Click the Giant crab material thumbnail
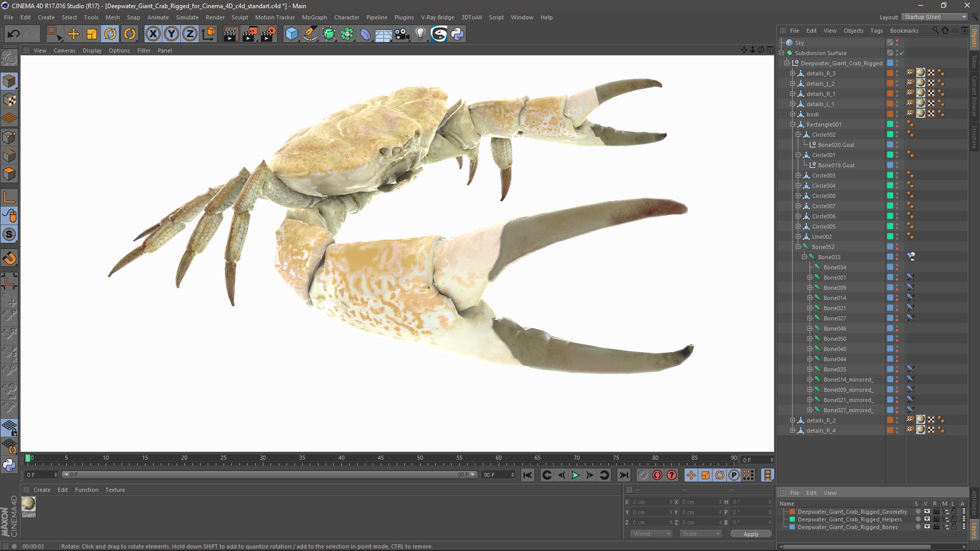This screenshot has width=980, height=551. (x=28, y=504)
